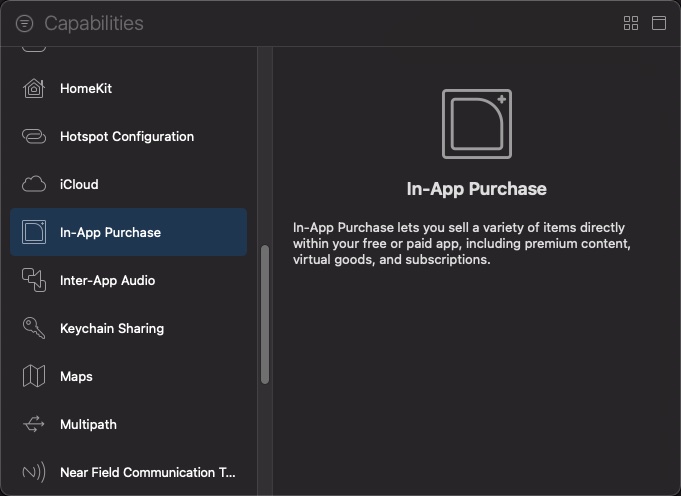The width and height of the screenshot is (681, 496).
Task: Click the large In-App Purchase icon
Action: [476, 124]
